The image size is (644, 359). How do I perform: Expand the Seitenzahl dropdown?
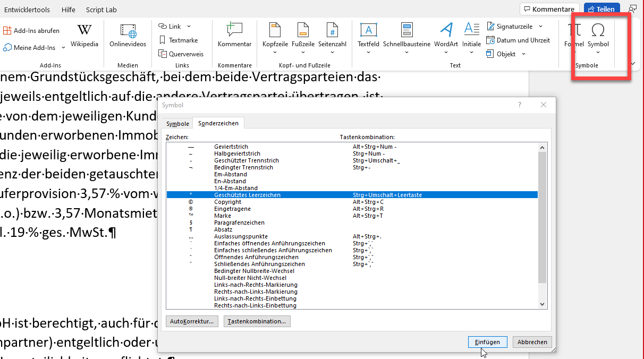332,52
